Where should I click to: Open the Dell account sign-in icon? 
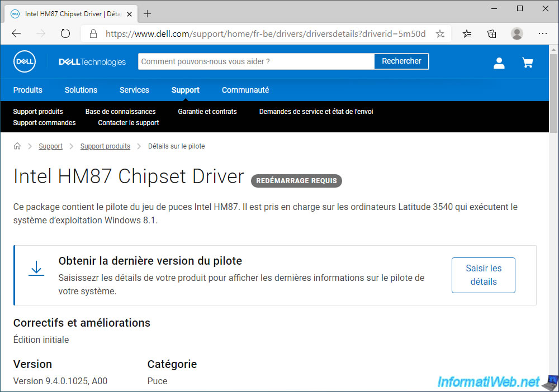[x=499, y=63]
